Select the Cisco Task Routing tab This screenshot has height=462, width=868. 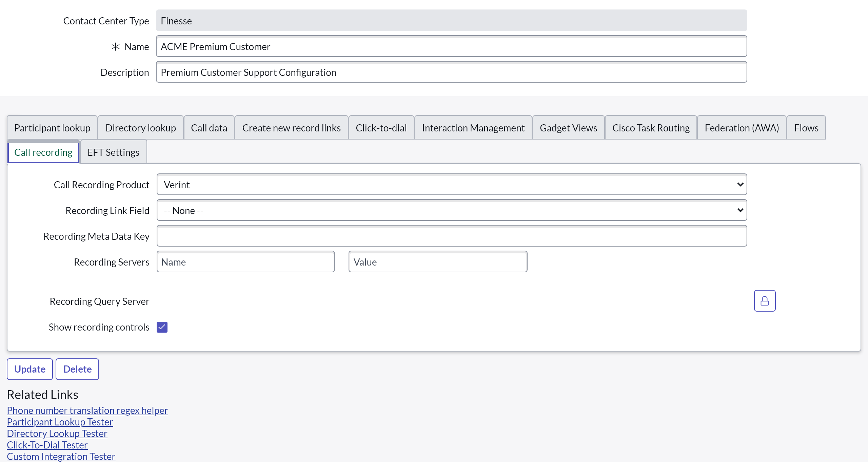tap(651, 128)
